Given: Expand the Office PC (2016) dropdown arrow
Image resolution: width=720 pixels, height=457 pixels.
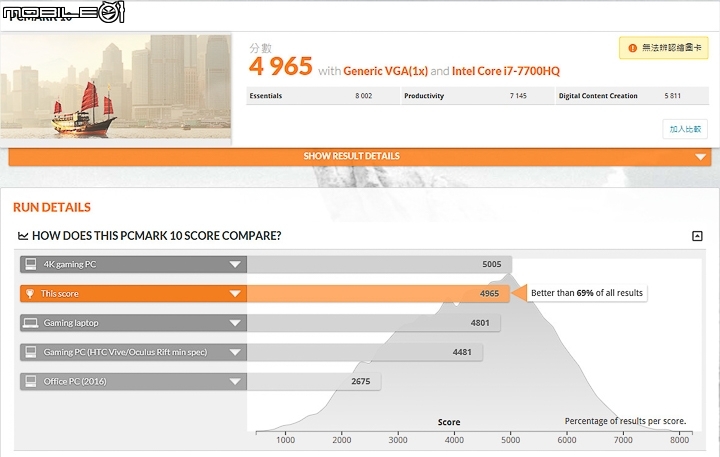Looking at the screenshot, I should [235, 382].
